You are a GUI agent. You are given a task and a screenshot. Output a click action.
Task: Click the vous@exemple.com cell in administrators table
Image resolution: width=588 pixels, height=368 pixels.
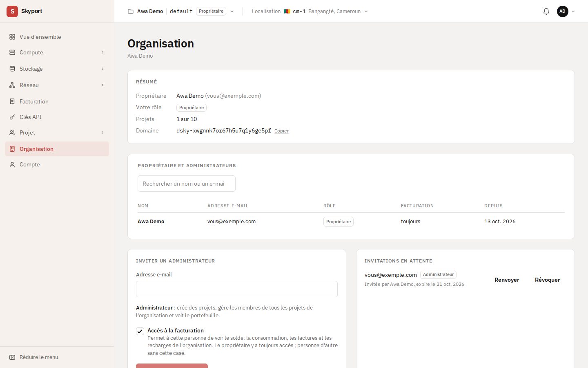pos(232,222)
